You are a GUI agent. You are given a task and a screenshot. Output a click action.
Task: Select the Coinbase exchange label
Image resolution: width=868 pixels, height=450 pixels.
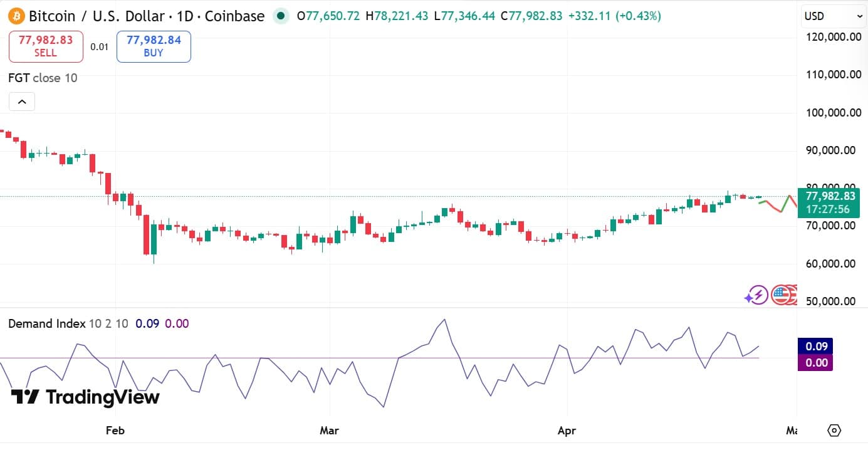[234, 16]
